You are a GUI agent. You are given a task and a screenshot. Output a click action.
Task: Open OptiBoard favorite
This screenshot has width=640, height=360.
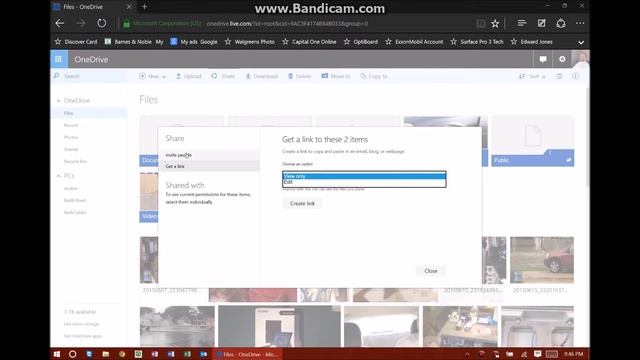click(x=360, y=42)
